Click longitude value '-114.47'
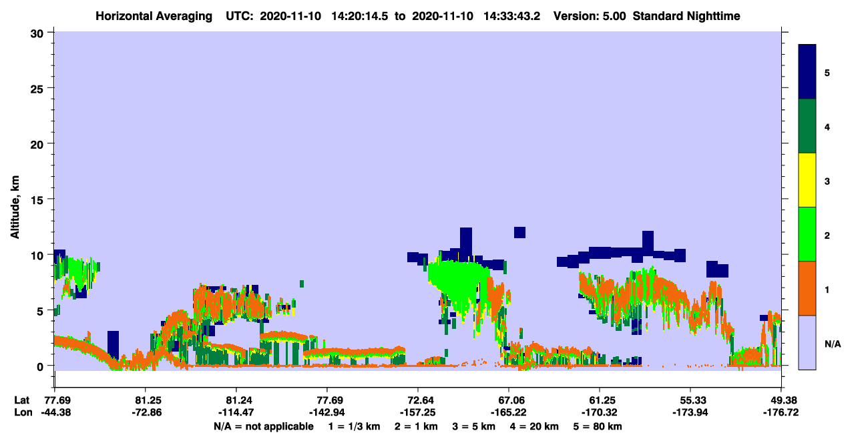 point(236,412)
